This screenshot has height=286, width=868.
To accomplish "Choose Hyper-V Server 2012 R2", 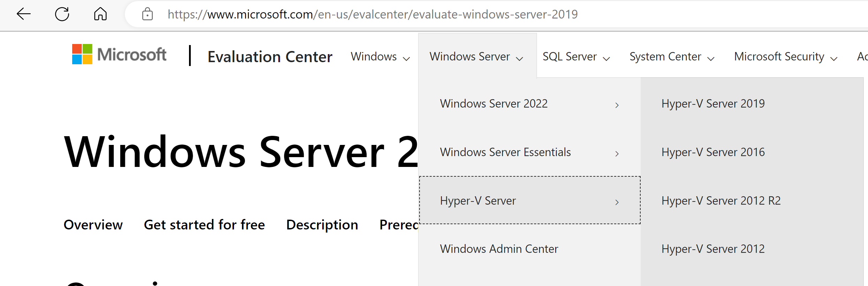I will [721, 201].
